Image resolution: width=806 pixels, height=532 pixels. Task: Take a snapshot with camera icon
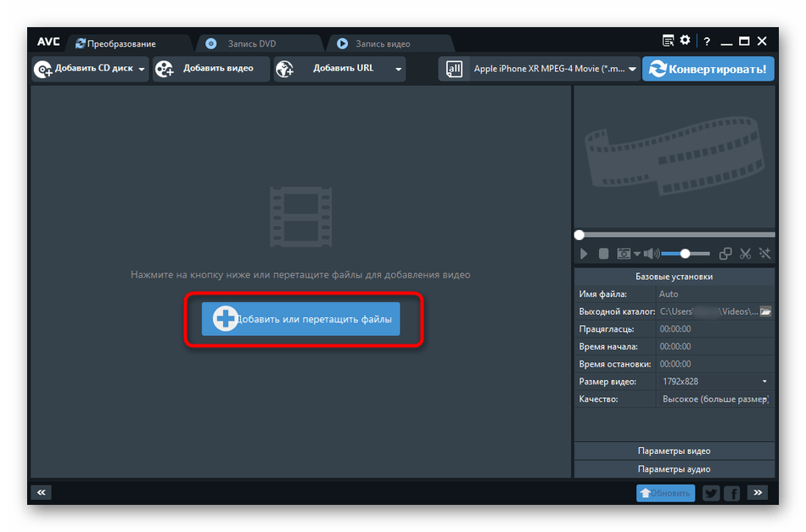coord(624,254)
